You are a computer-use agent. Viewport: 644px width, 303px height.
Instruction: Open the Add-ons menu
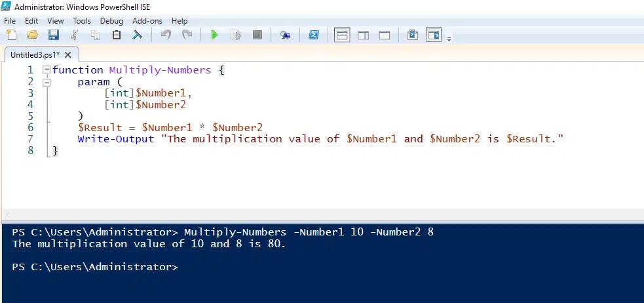(x=147, y=20)
